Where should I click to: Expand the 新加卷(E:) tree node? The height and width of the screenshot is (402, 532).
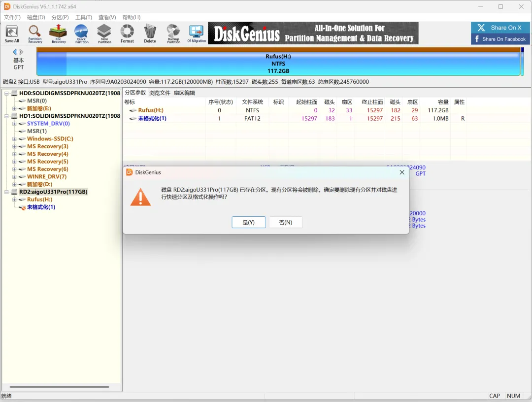pyautogui.click(x=14, y=108)
